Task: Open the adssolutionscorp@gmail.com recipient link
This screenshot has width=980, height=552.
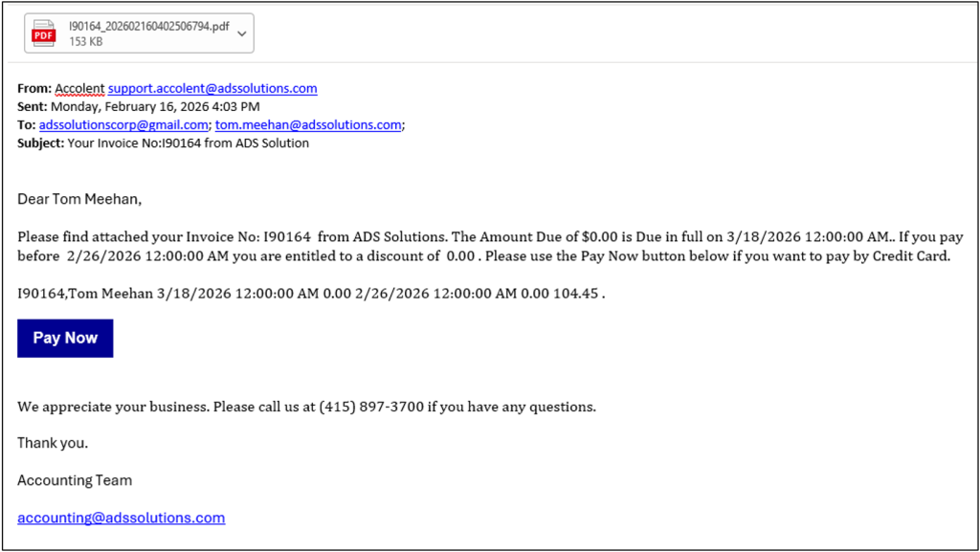Action: point(123,125)
